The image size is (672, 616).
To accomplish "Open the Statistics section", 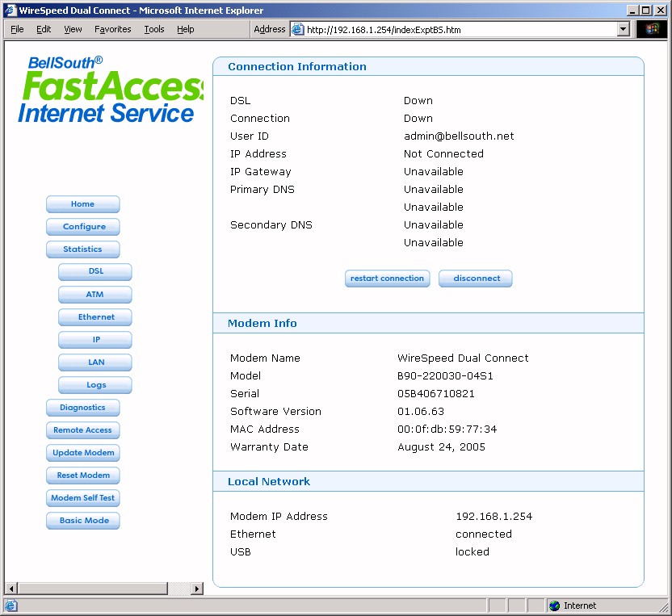I will (82, 249).
